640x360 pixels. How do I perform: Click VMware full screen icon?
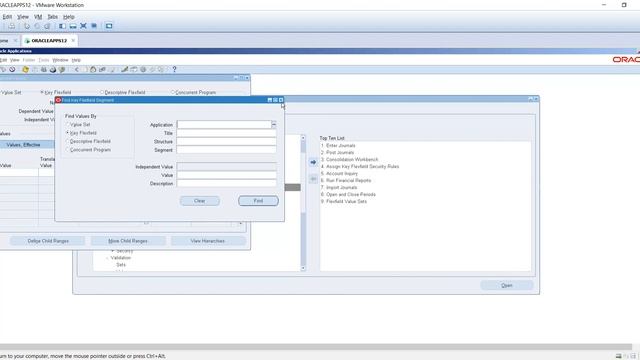point(83,26)
